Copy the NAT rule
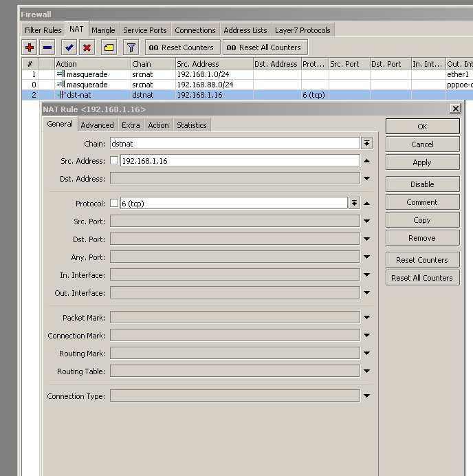The image size is (473, 476). [x=422, y=220]
